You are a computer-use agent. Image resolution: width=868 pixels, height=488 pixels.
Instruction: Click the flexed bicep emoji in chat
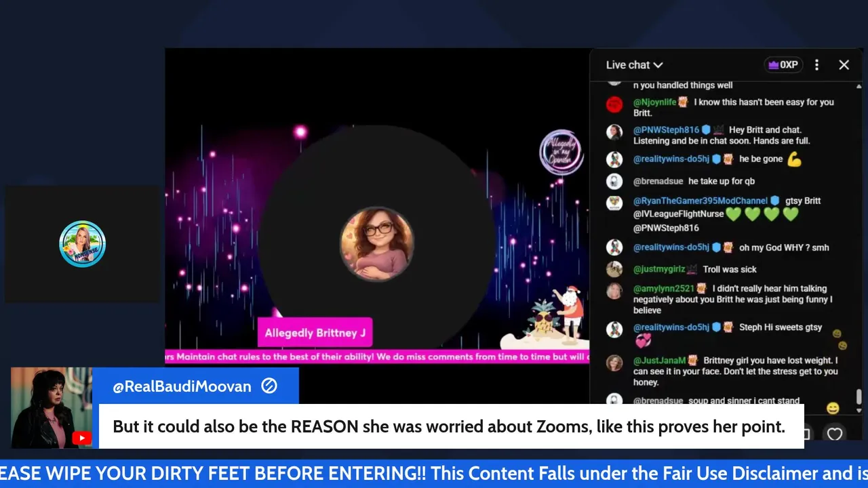(794, 160)
